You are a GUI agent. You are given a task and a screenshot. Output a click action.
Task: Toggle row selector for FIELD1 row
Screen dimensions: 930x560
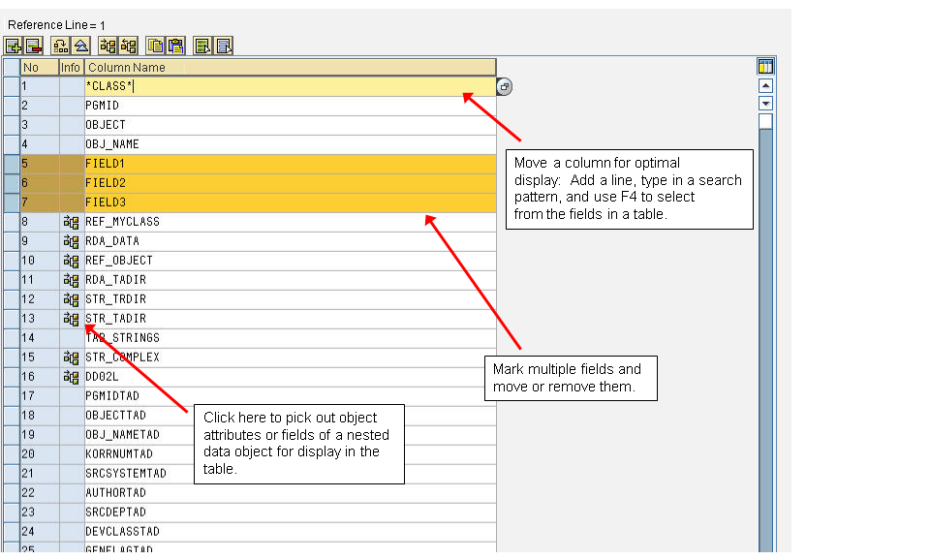tap(12, 164)
